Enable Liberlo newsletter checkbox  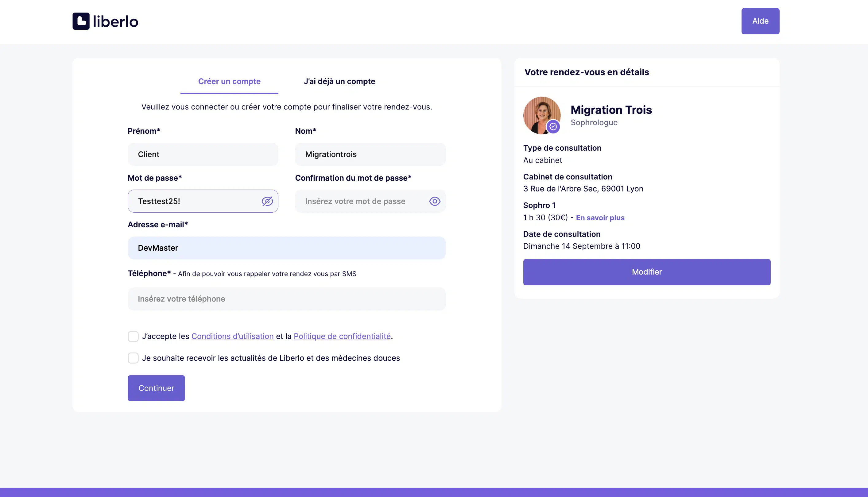(x=133, y=358)
